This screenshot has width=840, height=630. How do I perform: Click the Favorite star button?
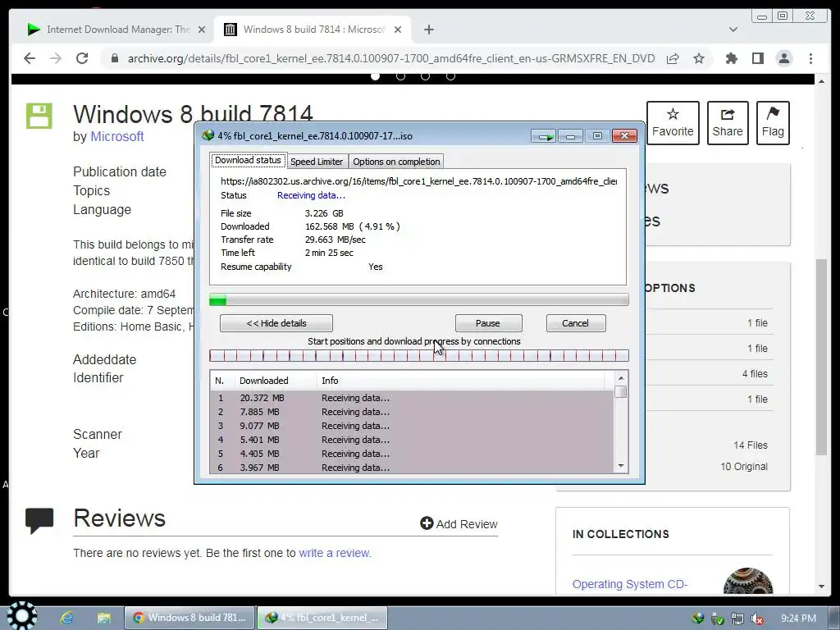point(673,123)
